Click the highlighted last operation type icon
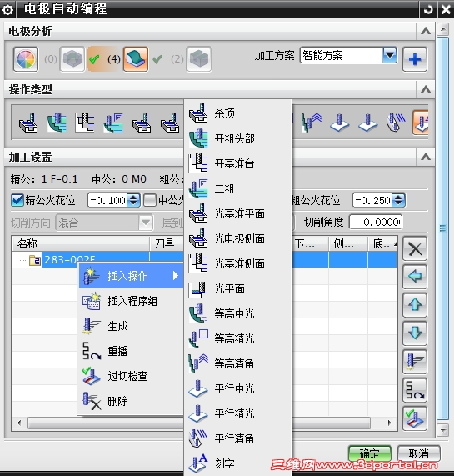Viewport: 454px width, 476px height. 421,123
